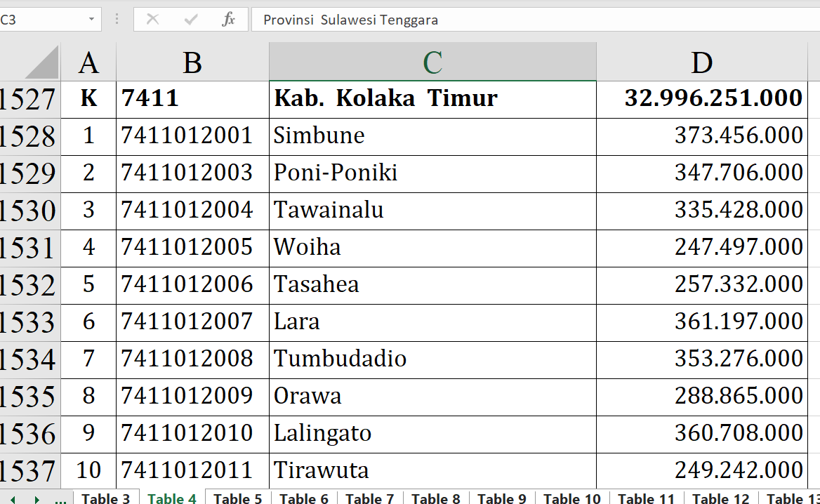820x504 pixels.
Task: Click the Enter checkmark icon in formula bar
Action: pos(190,20)
